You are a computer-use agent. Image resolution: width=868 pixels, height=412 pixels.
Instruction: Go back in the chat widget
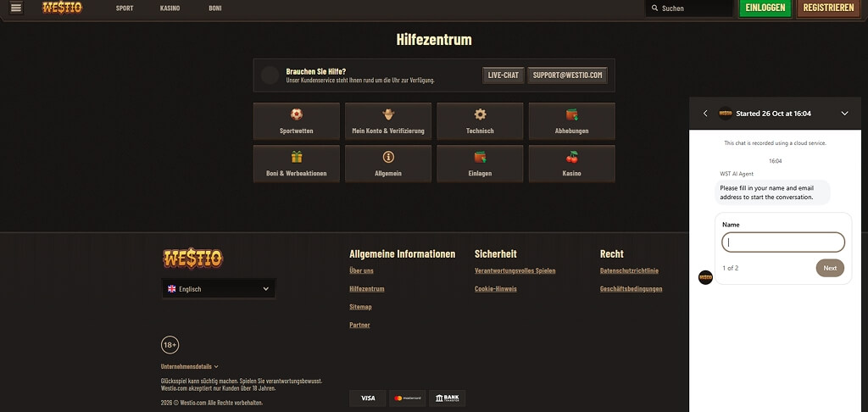704,114
